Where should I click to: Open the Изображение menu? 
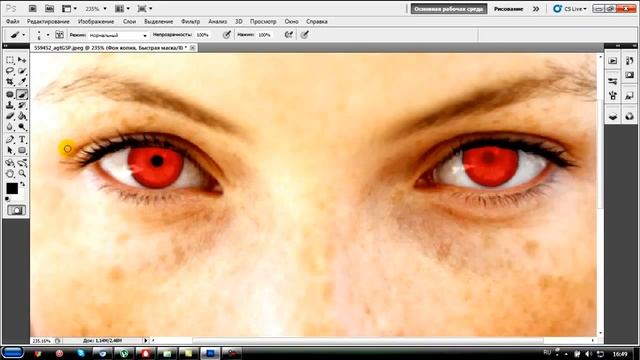coord(96,22)
